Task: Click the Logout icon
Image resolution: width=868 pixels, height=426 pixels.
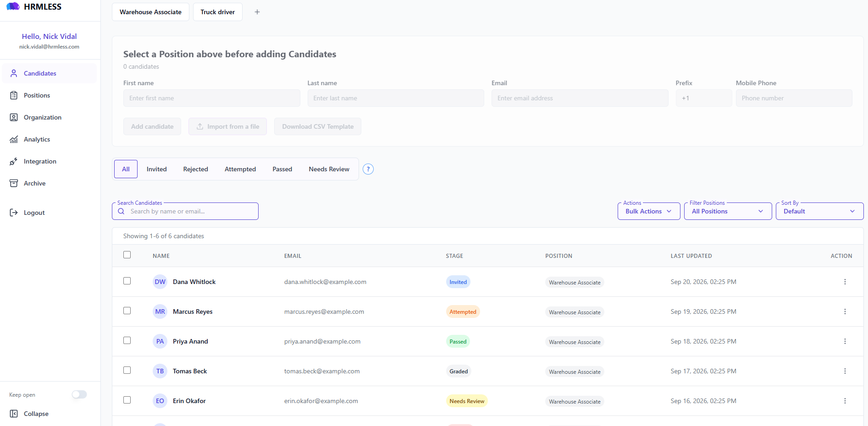Action: pyautogui.click(x=14, y=213)
